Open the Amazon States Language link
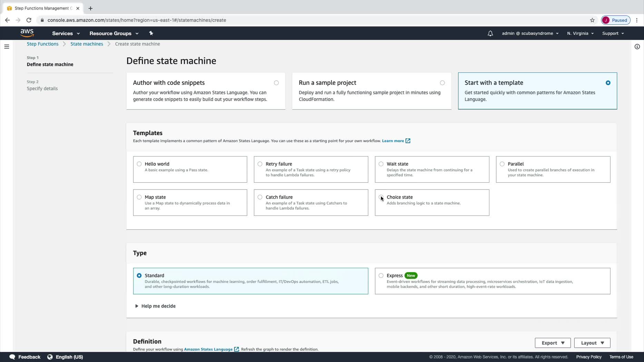 coord(208,349)
